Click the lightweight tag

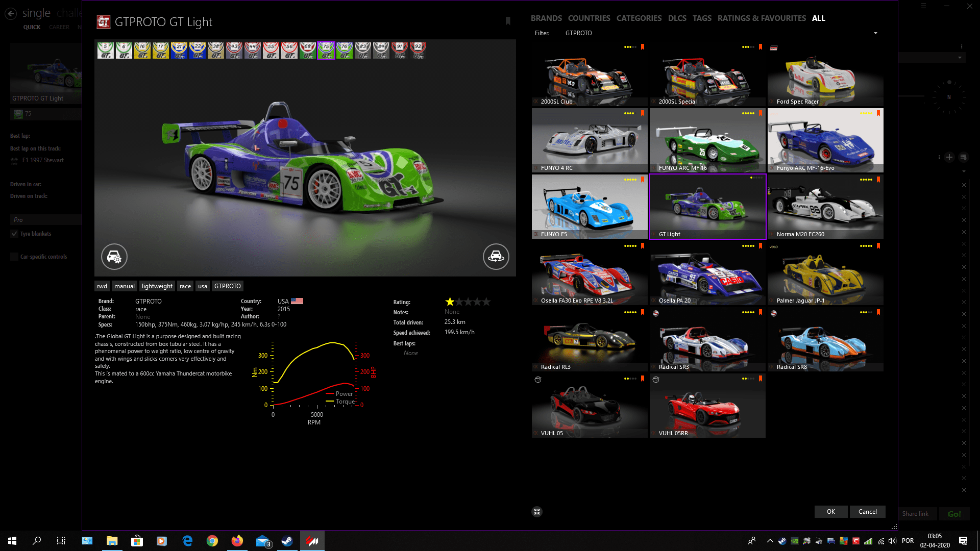157,286
